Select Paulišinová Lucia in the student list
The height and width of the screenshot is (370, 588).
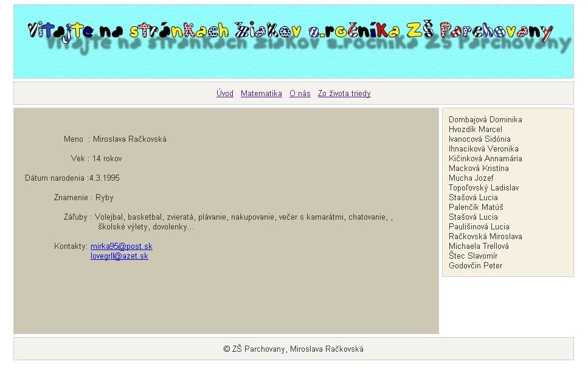(479, 227)
